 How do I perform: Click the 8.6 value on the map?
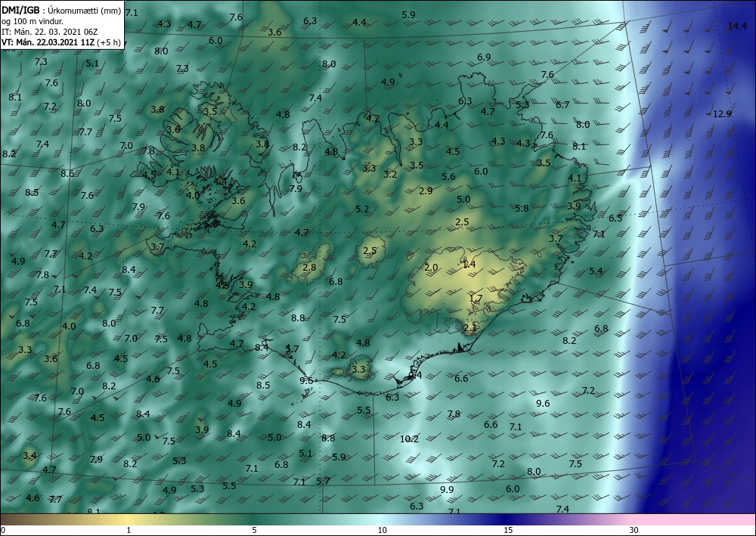click(67, 173)
